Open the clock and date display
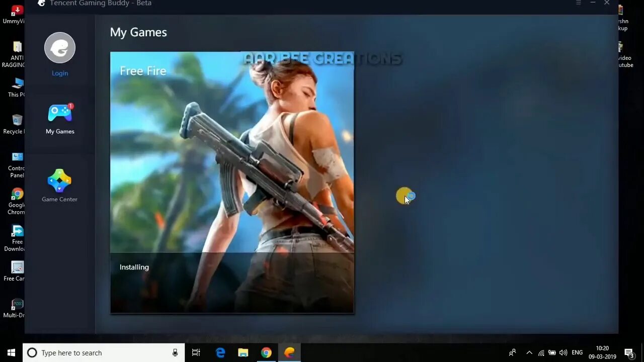 point(602,352)
